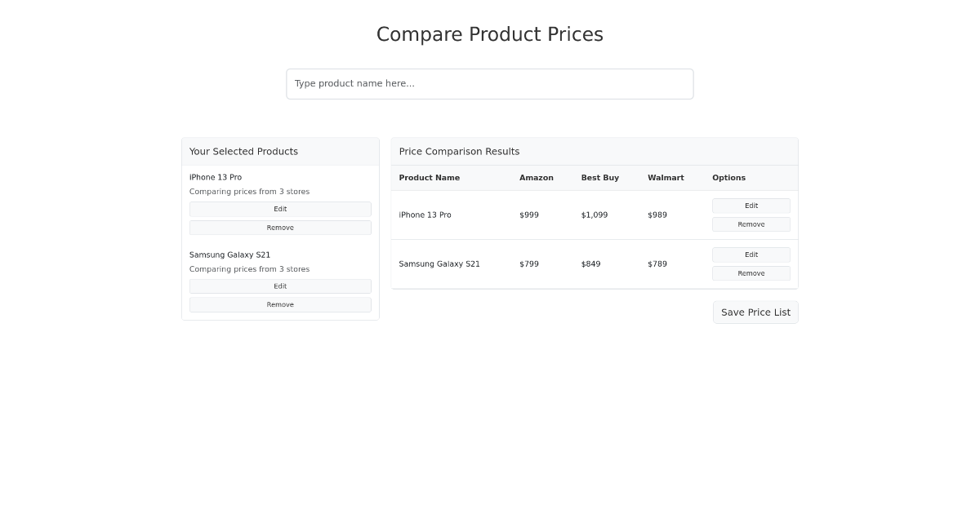
Task: Select the $989 Walmart price cell
Action: 657,215
